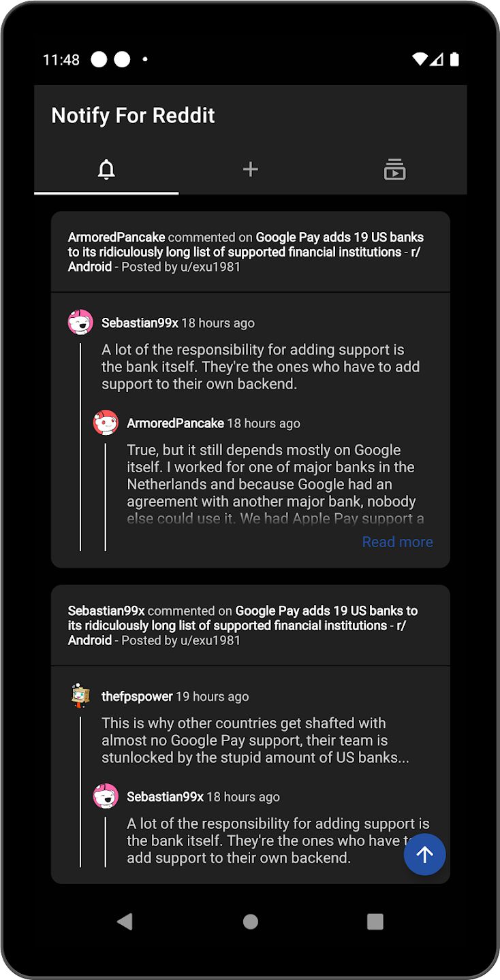Screen dimensions: 500x980
Task: Tap the battery indicator in the status bar
Action: pyautogui.click(x=454, y=60)
